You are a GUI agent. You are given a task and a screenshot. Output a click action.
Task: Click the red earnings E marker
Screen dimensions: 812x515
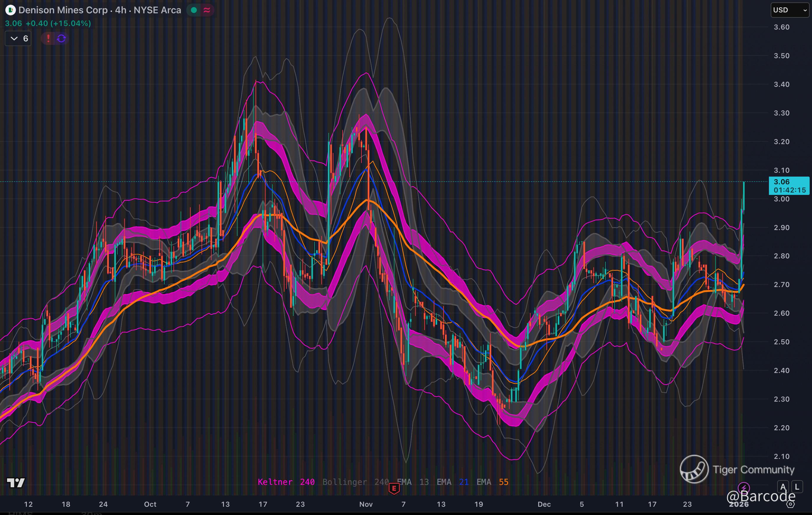point(394,488)
